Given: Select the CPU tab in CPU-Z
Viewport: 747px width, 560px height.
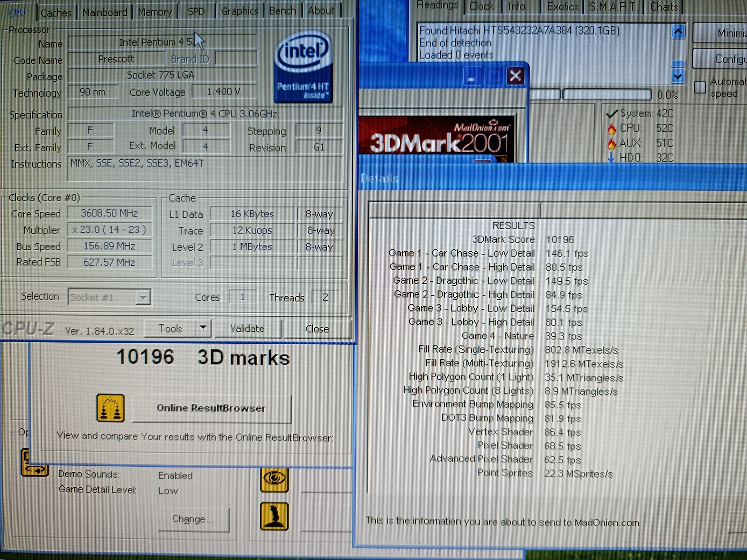Looking at the screenshot, I should point(17,12).
